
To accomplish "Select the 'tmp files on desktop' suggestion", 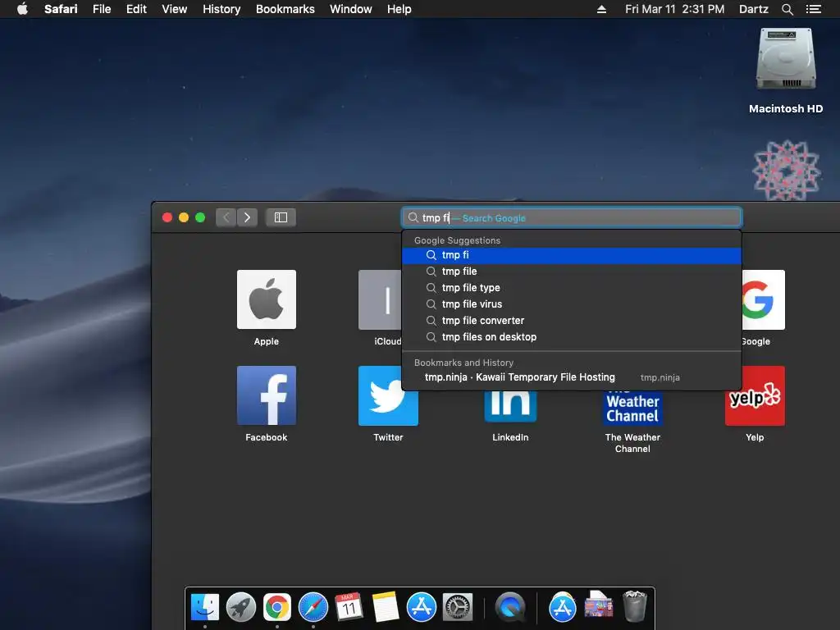I will [x=572, y=337].
